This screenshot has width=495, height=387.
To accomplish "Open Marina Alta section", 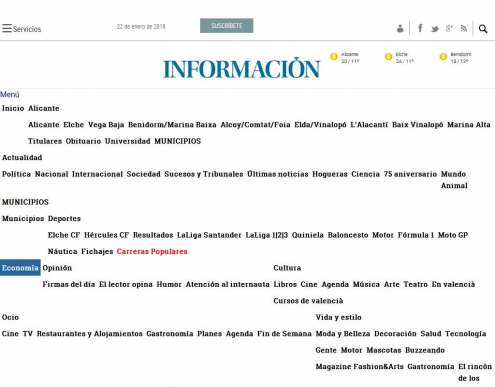I will pyautogui.click(x=469, y=125).
